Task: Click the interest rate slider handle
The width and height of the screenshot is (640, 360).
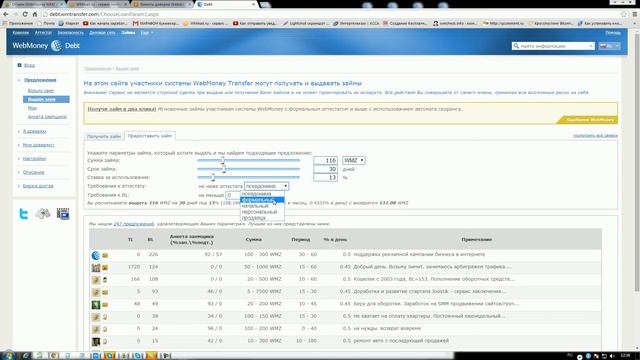Action: pos(213,177)
